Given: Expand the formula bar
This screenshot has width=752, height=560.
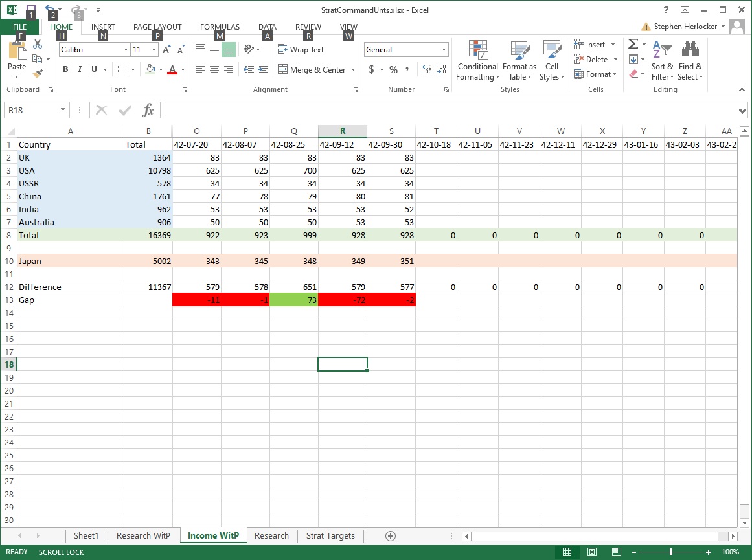Looking at the screenshot, I should [x=742, y=111].
